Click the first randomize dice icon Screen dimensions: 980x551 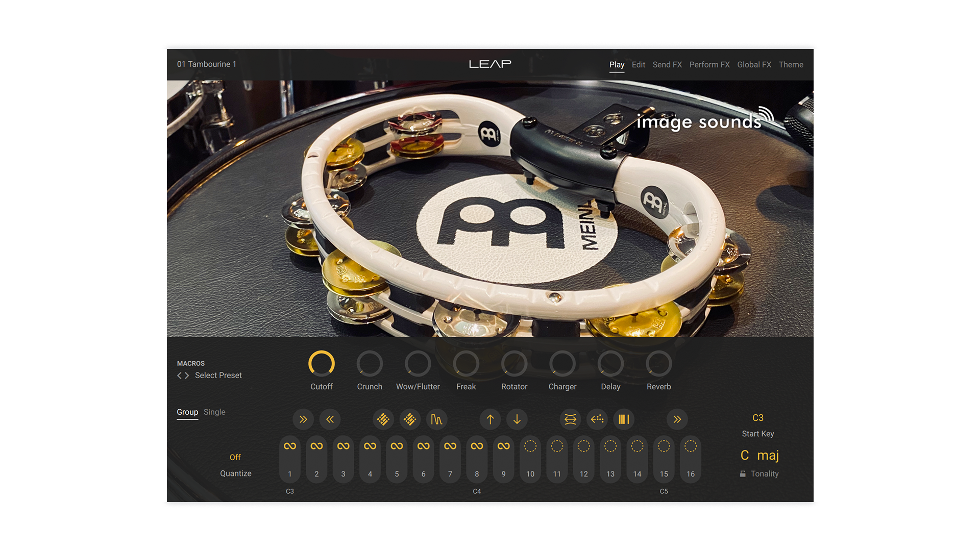[383, 419]
